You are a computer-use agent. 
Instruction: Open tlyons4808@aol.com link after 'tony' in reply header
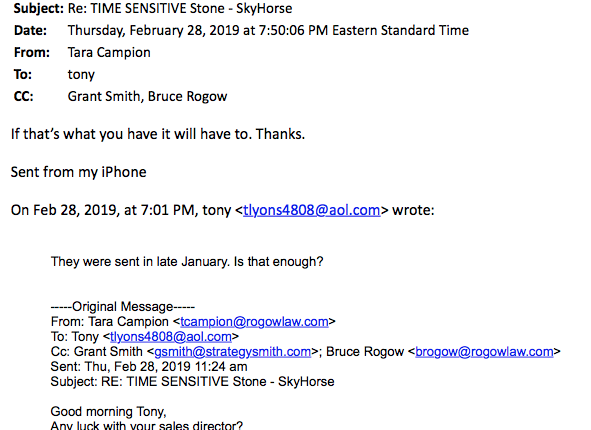[x=311, y=210]
